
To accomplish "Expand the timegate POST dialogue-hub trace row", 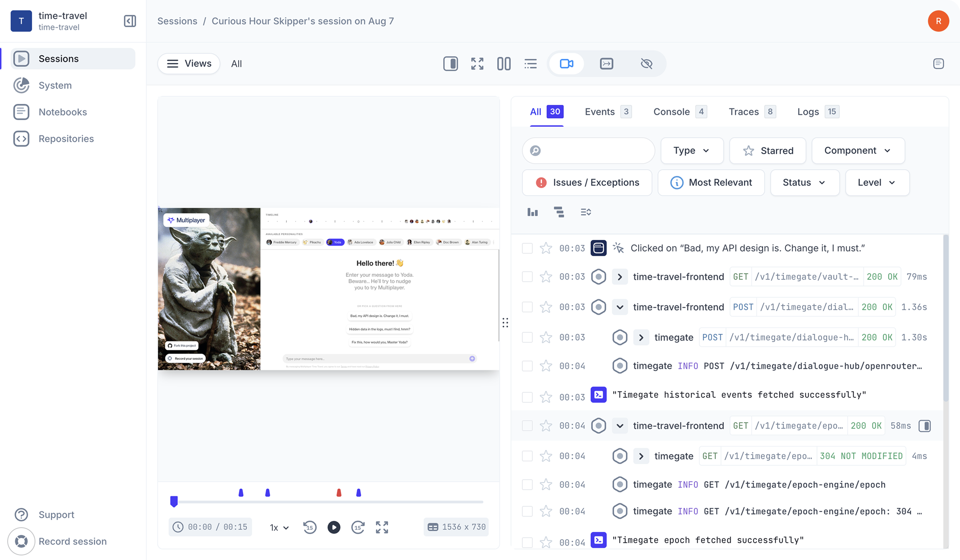I will coord(641,338).
